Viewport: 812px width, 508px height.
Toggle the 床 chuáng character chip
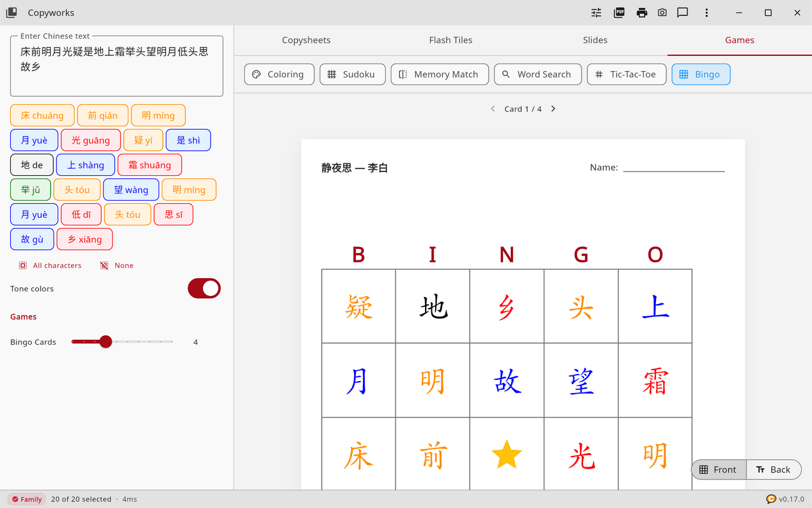[x=43, y=116]
